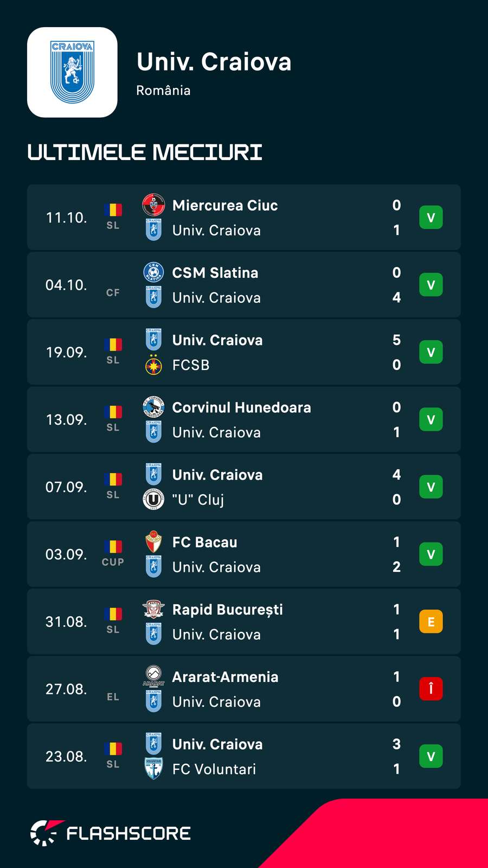This screenshot has width=488, height=868.
Task: Click the Univ. Craiova title heading
Action: pos(214,62)
